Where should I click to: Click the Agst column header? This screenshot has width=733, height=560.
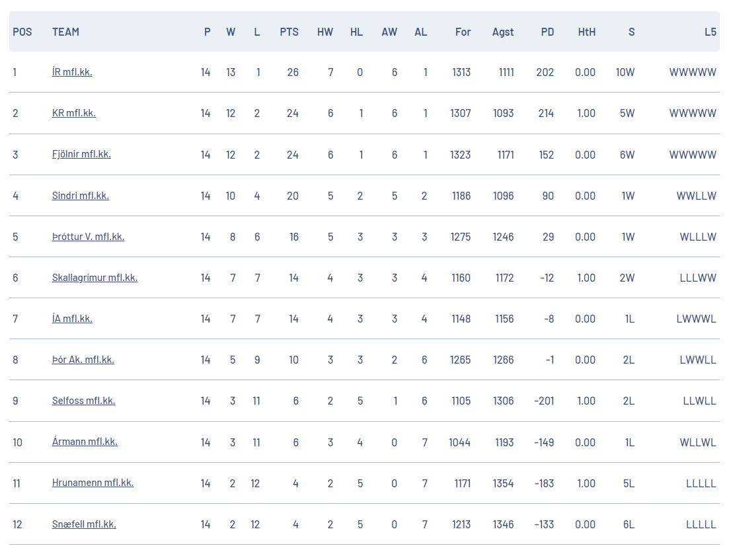coord(503,32)
